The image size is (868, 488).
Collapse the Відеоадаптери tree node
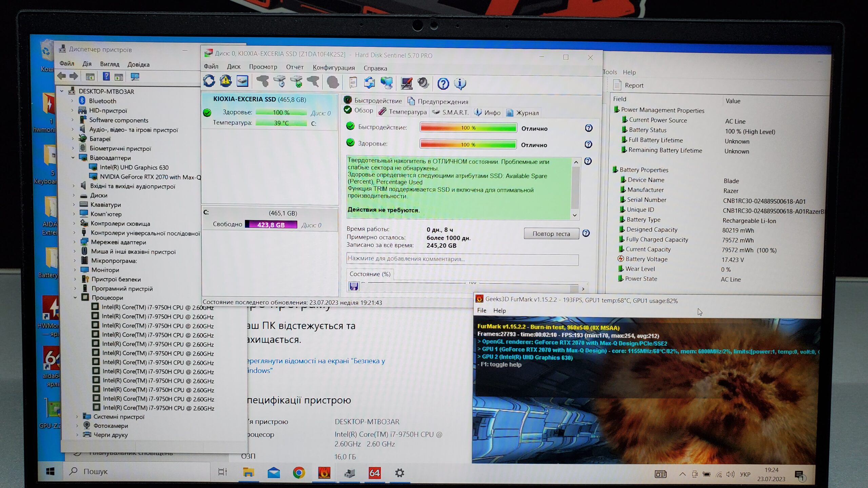(x=73, y=158)
